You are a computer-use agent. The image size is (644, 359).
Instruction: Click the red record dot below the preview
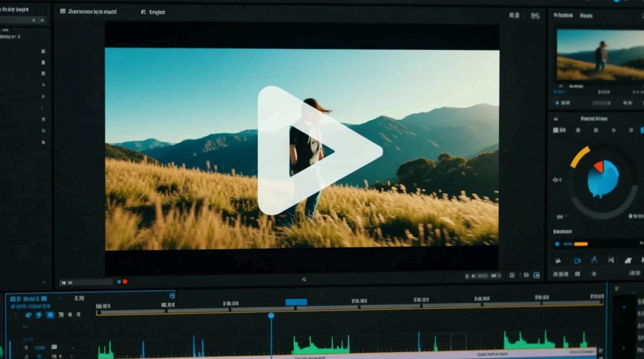click(x=125, y=281)
